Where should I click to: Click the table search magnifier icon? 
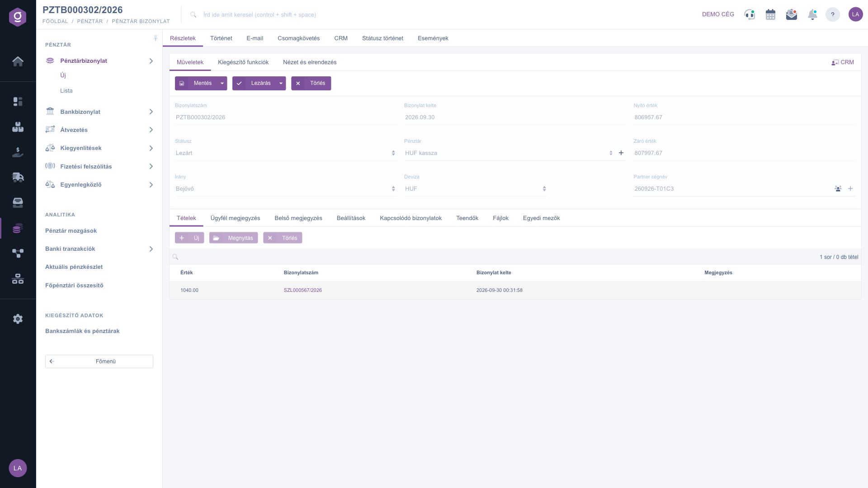[x=175, y=257]
